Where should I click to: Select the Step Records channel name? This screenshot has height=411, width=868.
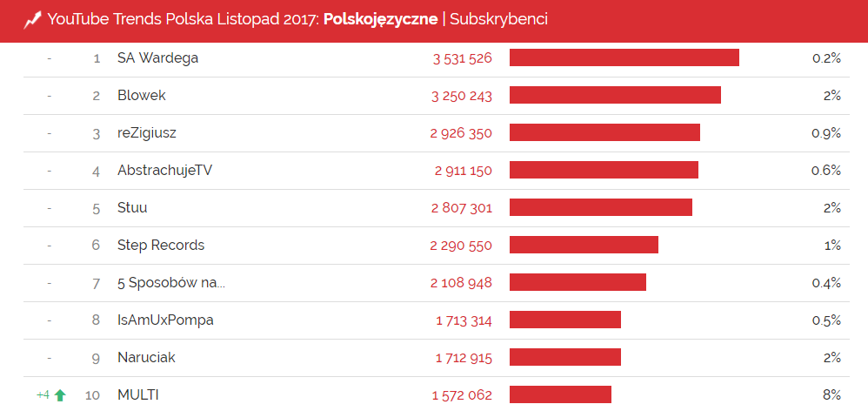(x=161, y=246)
